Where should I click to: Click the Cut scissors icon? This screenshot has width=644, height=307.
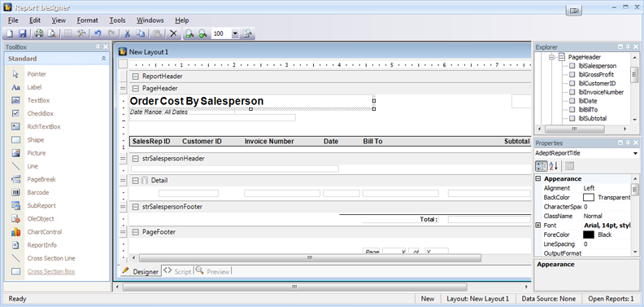click(x=128, y=33)
